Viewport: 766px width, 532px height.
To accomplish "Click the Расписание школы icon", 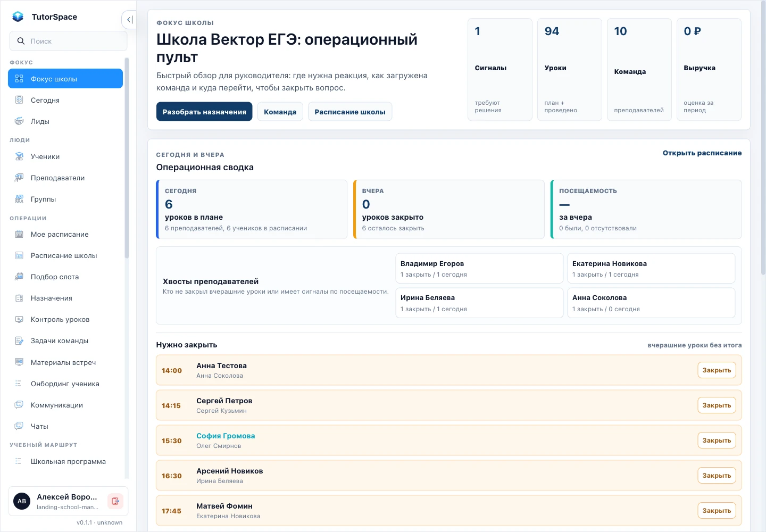I will [x=19, y=255].
